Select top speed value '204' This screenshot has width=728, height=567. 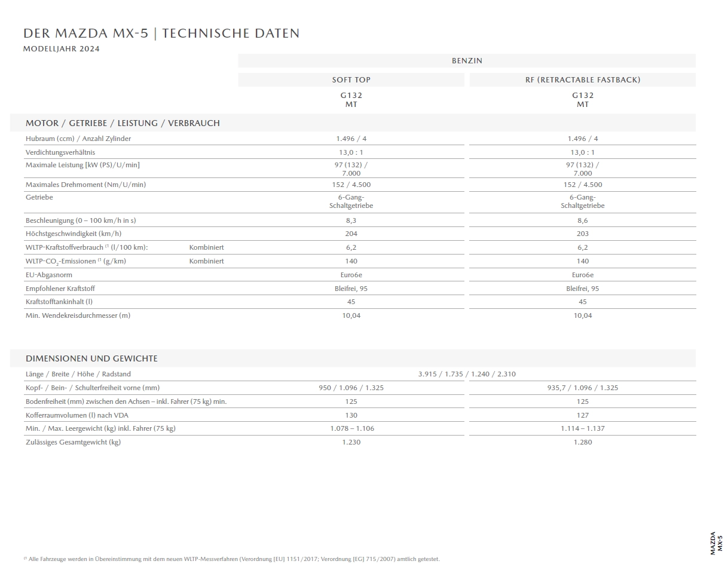tap(351, 234)
